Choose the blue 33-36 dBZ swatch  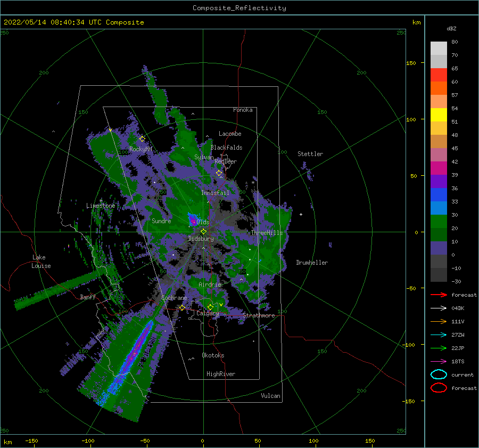click(439, 194)
